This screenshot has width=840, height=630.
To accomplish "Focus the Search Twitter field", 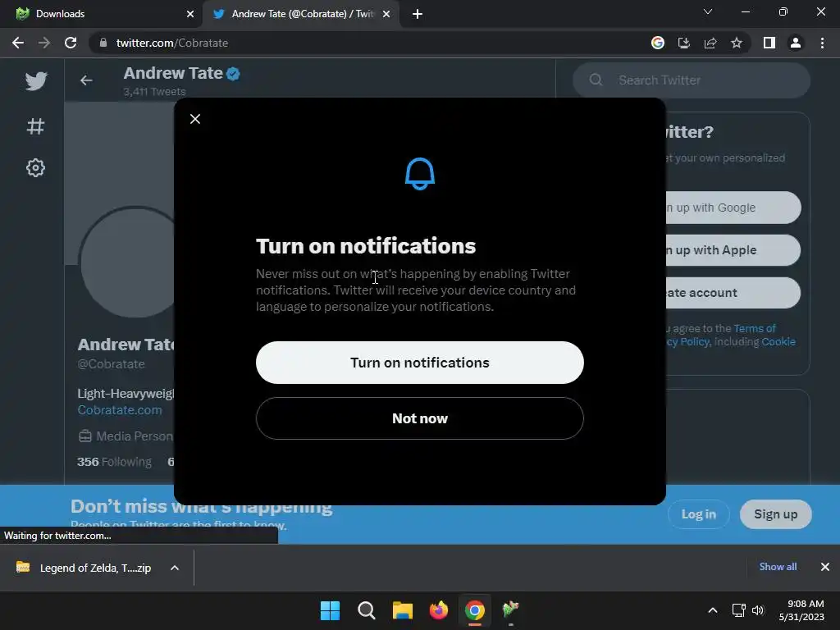I will tap(692, 80).
